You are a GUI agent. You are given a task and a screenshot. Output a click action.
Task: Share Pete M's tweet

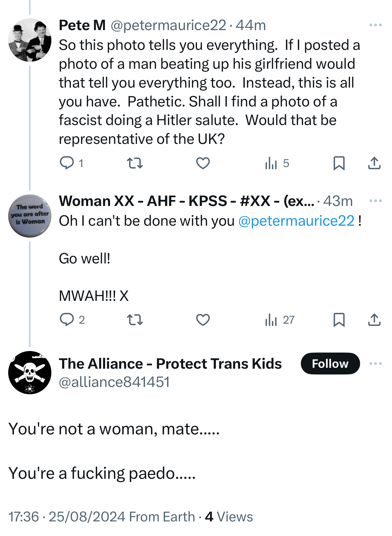(x=374, y=163)
